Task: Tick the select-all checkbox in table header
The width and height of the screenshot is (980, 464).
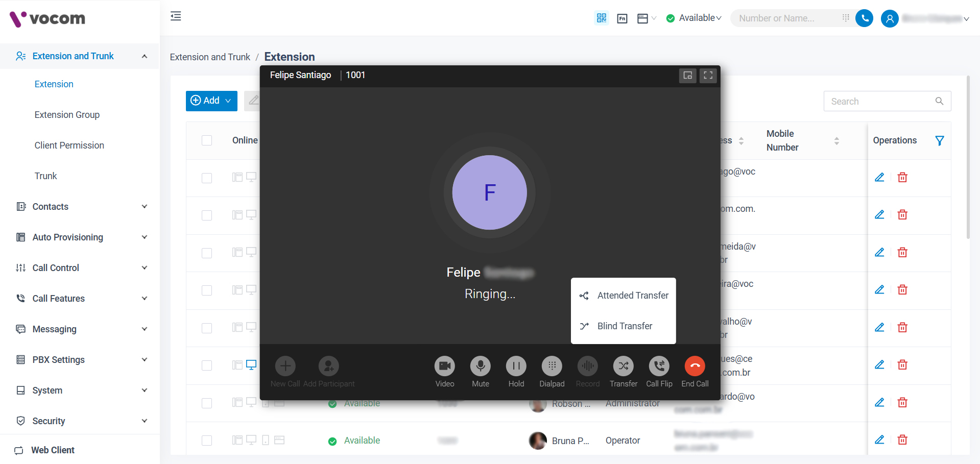Action: pyautogui.click(x=207, y=140)
